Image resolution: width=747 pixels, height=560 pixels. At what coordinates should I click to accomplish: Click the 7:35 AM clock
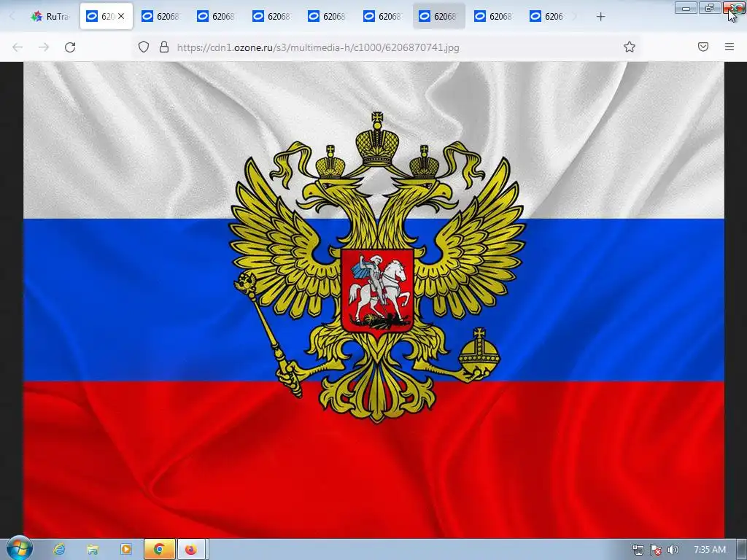click(x=709, y=550)
